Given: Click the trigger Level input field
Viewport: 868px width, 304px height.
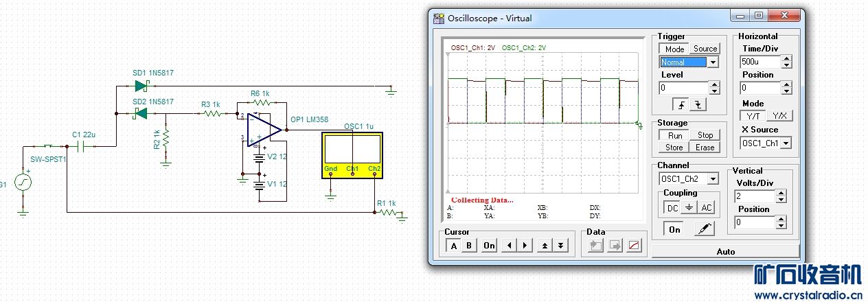Looking at the screenshot, I should (x=683, y=88).
